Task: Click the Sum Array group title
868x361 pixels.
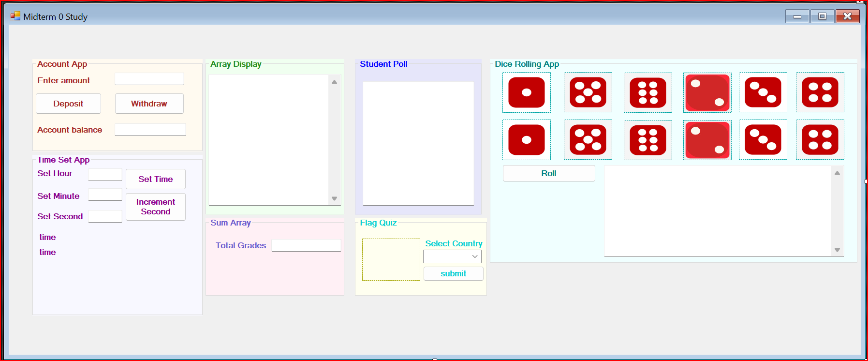Action: (231, 223)
